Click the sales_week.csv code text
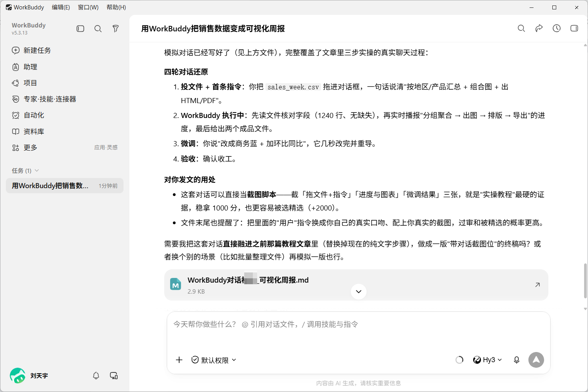This screenshot has height=392, width=588. point(293,87)
